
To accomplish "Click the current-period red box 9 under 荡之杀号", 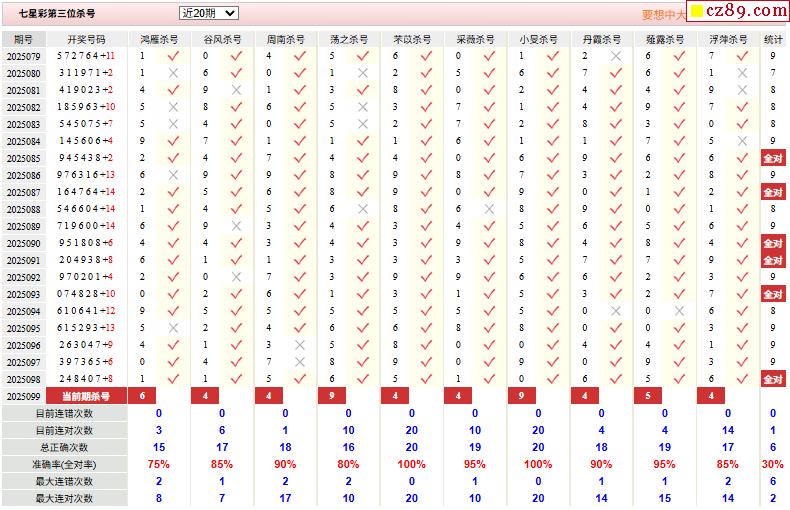I will (332, 396).
